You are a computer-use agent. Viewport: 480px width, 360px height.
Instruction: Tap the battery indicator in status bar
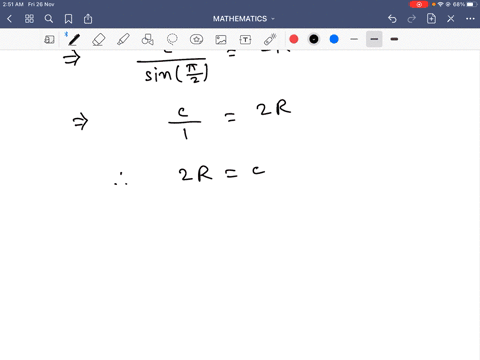click(x=472, y=4)
